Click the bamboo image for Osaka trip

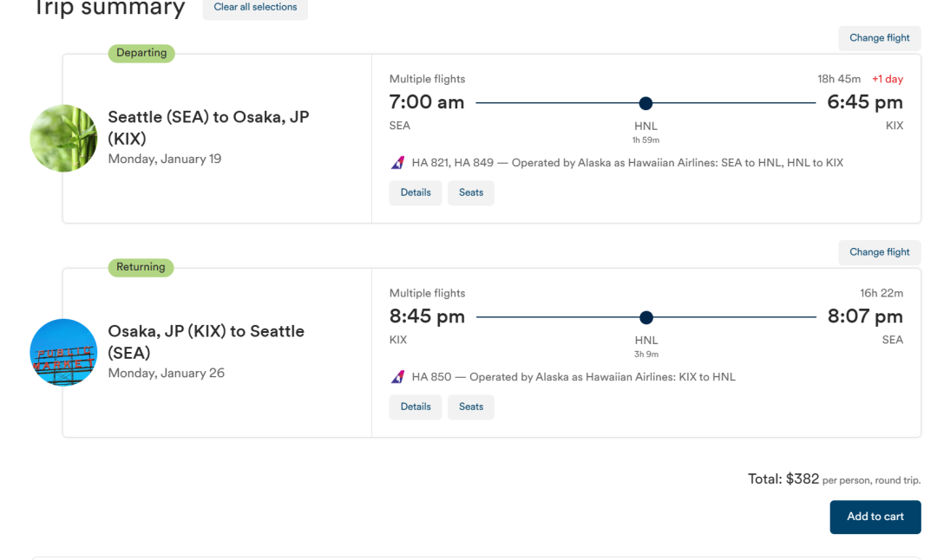click(63, 139)
